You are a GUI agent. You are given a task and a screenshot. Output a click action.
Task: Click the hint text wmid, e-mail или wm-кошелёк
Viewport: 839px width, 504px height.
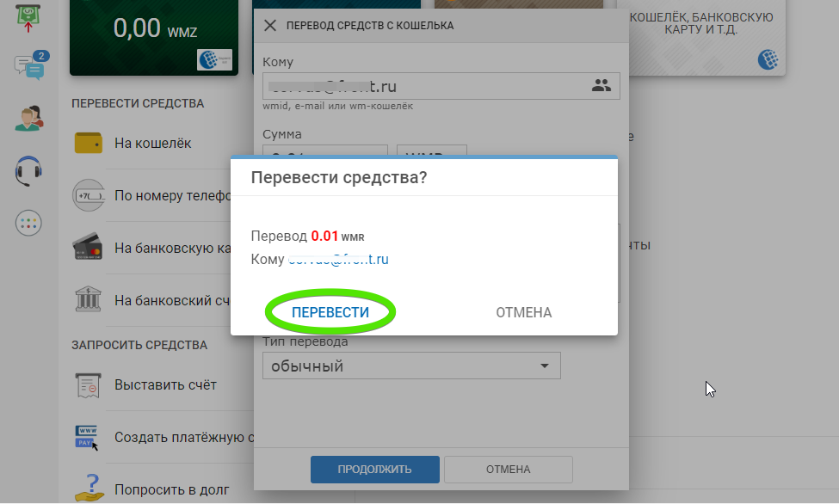337,106
